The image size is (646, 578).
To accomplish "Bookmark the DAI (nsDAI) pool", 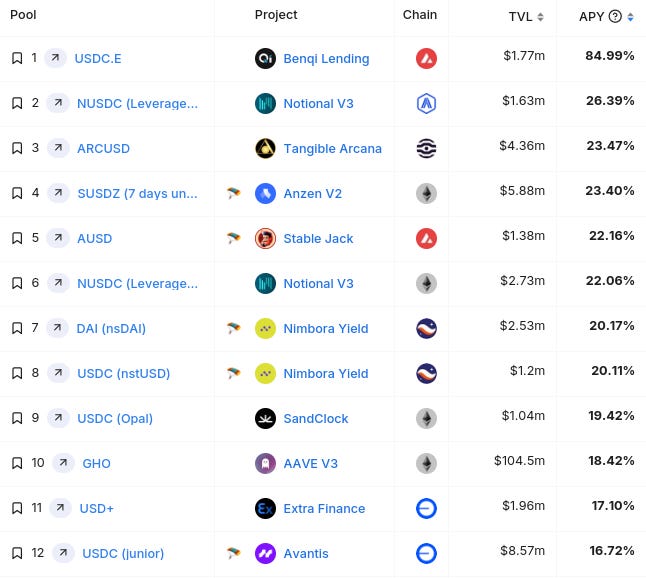I will 17,328.
